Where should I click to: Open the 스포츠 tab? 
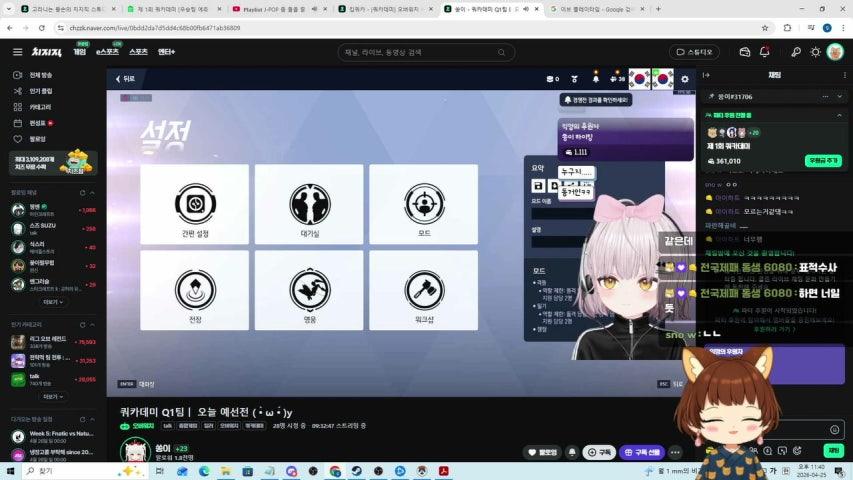[138, 52]
